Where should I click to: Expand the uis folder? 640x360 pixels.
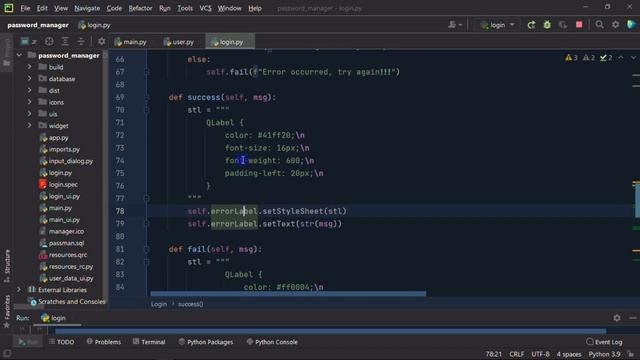coord(29,114)
